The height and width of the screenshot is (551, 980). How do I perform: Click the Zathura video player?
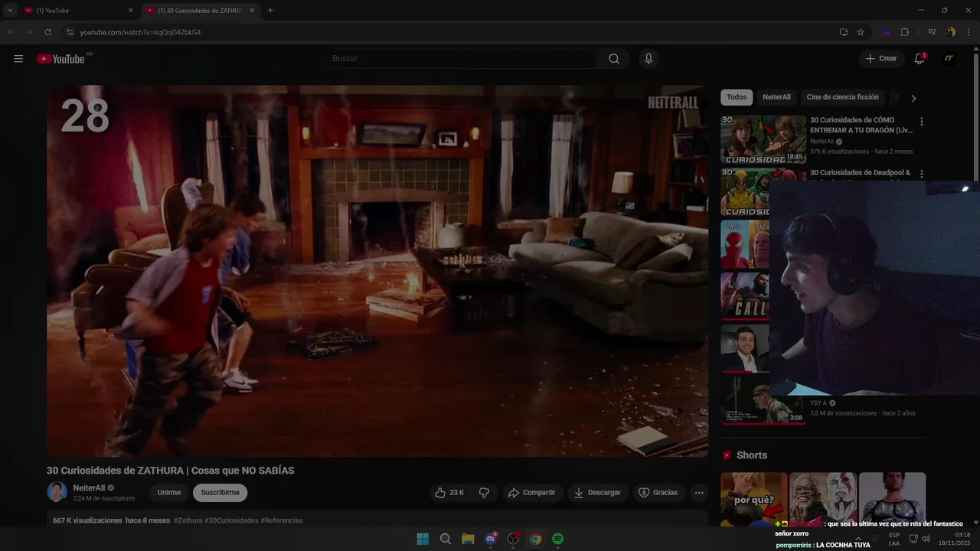(377, 271)
